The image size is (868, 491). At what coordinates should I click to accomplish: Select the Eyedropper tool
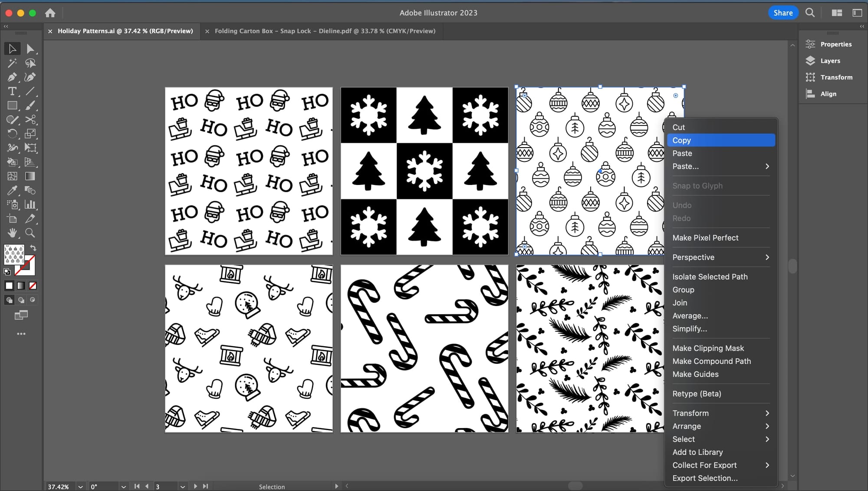pos(12,190)
